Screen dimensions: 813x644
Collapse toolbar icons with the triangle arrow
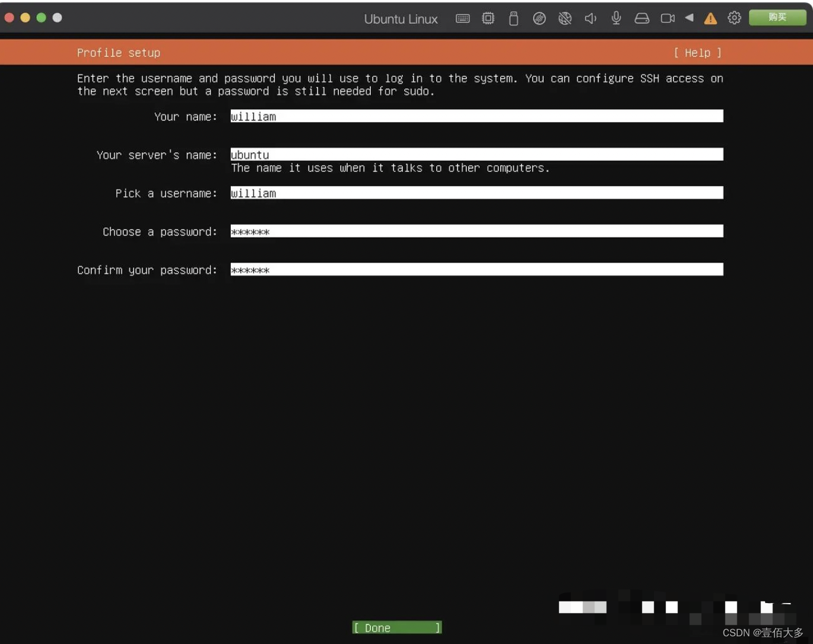pos(689,18)
